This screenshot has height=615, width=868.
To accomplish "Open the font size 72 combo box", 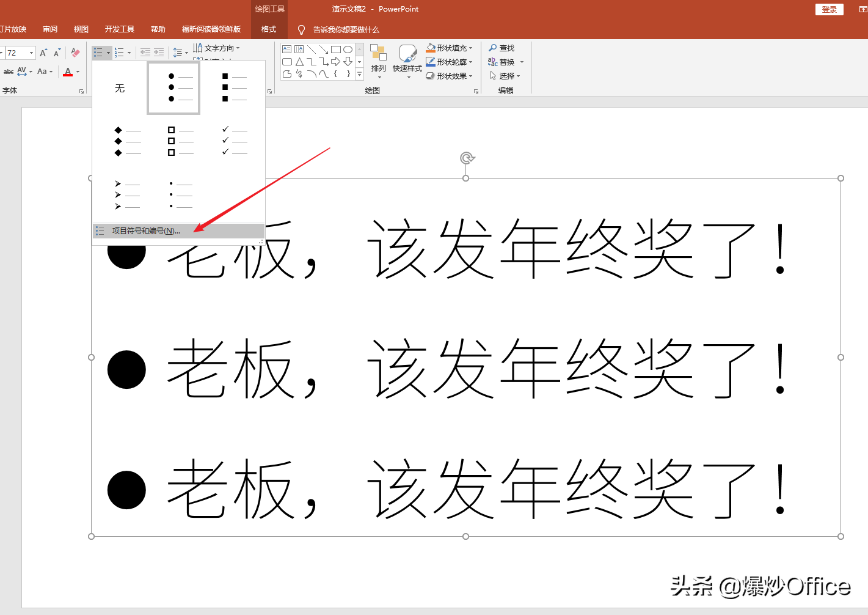I will [20, 53].
